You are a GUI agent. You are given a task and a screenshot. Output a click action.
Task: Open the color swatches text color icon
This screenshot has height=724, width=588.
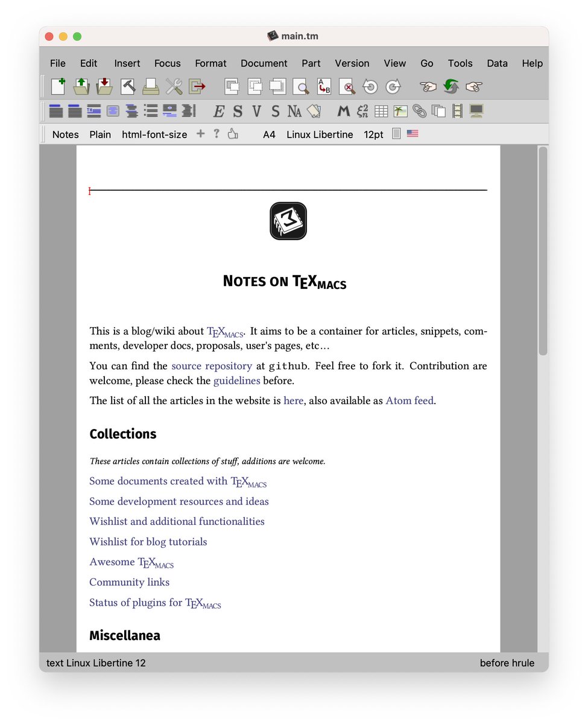point(314,111)
